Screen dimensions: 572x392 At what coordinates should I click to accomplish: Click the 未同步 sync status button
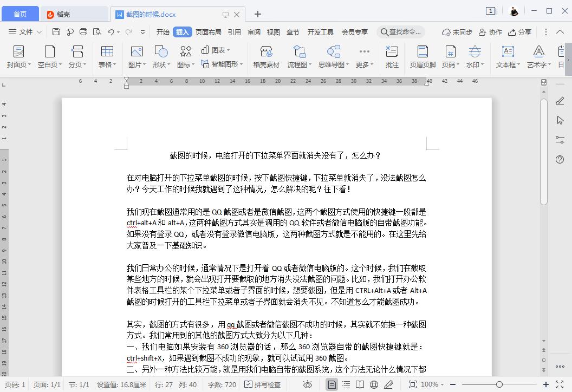457,32
